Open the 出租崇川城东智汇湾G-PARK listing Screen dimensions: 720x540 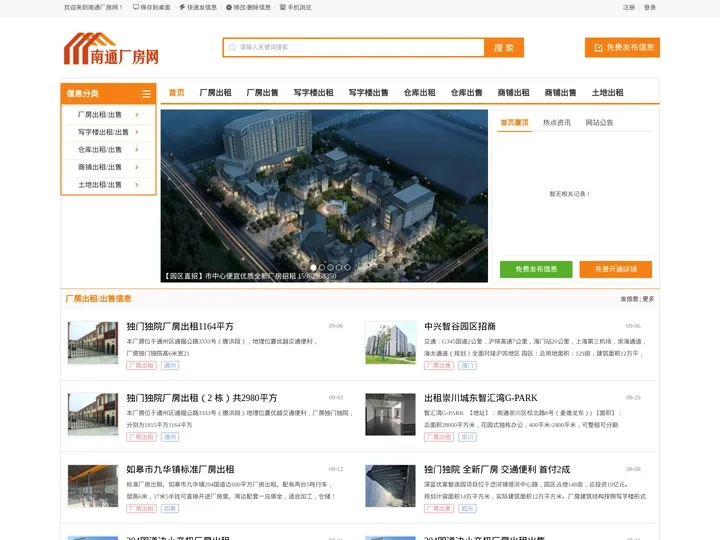(x=481, y=398)
